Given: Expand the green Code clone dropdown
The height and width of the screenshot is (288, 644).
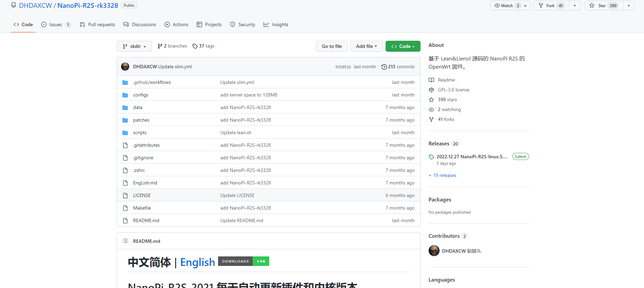Looking at the screenshot, I should [403, 46].
